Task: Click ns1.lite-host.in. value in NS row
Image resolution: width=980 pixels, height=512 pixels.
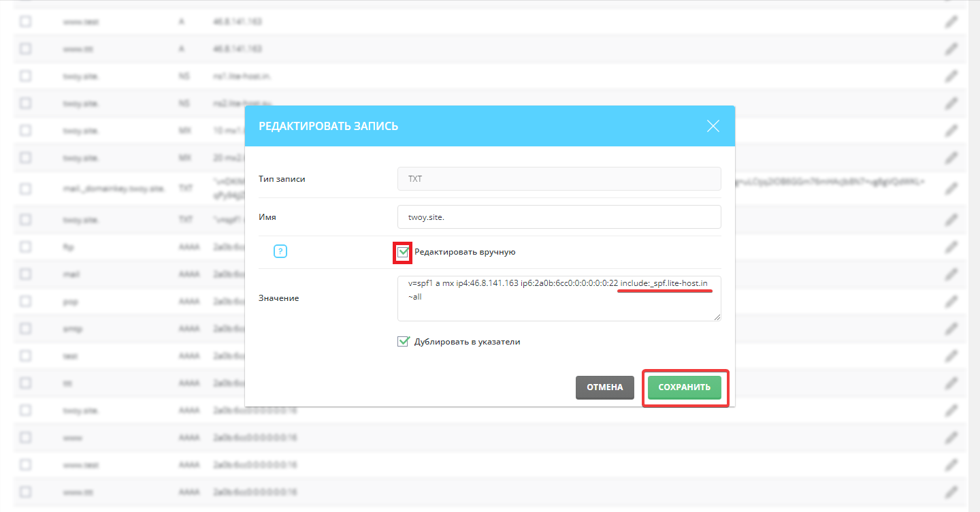Action: point(242,76)
